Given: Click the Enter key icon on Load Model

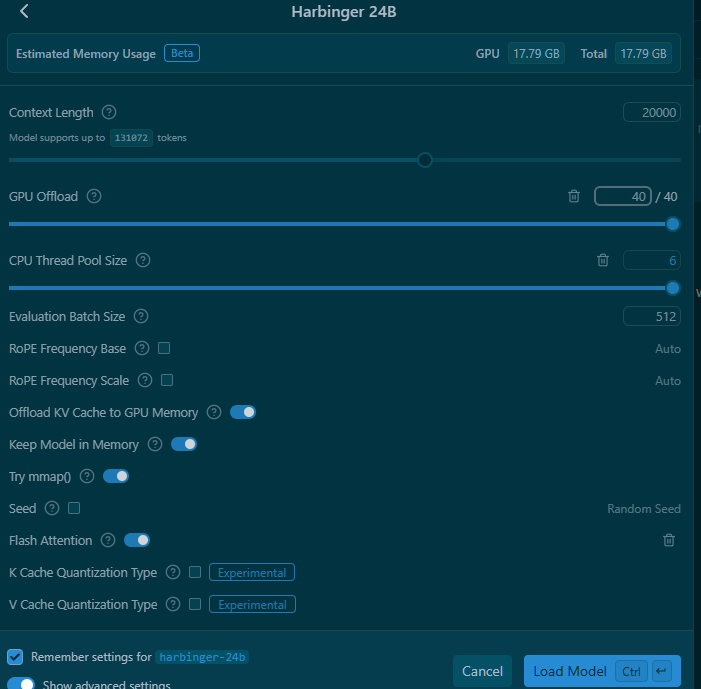Looking at the screenshot, I should pos(662,671).
